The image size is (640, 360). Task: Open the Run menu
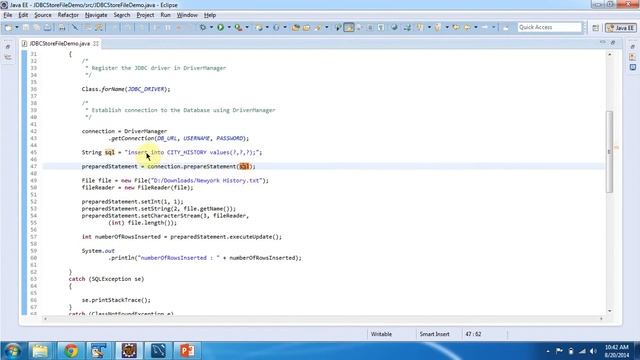(165, 15)
